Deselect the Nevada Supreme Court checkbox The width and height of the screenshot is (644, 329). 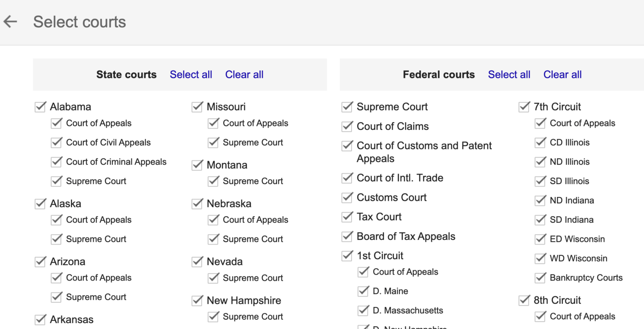point(213,278)
